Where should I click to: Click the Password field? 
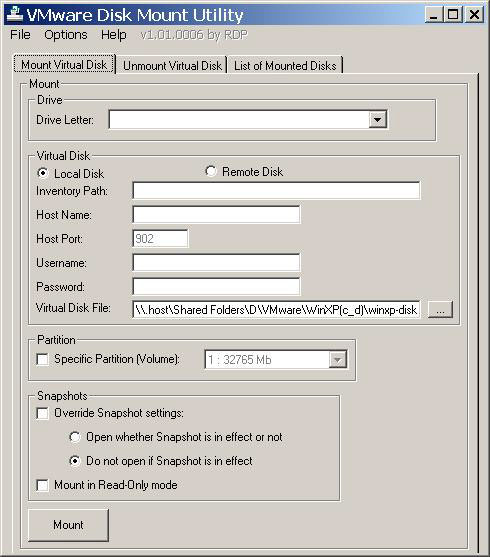(216, 286)
